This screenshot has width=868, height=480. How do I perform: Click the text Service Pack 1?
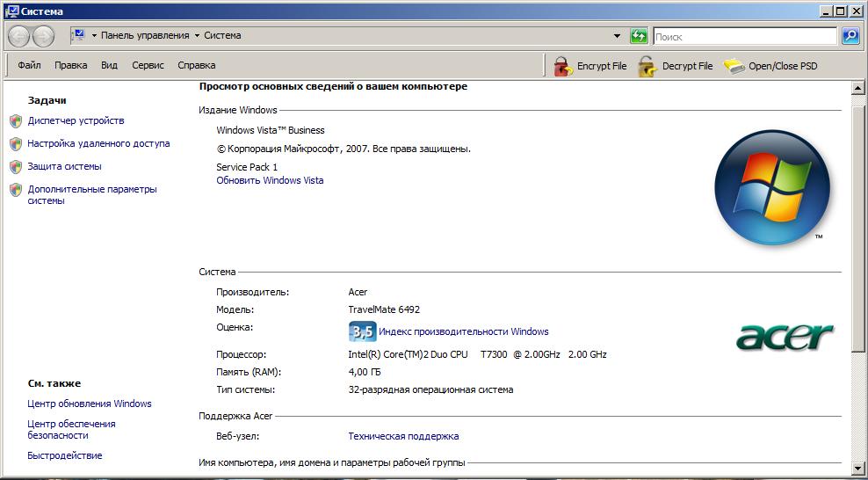(247, 167)
